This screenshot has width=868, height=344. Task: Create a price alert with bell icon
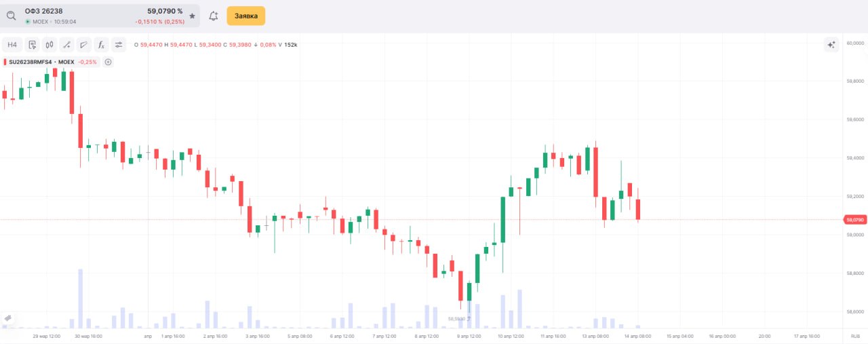pos(214,16)
